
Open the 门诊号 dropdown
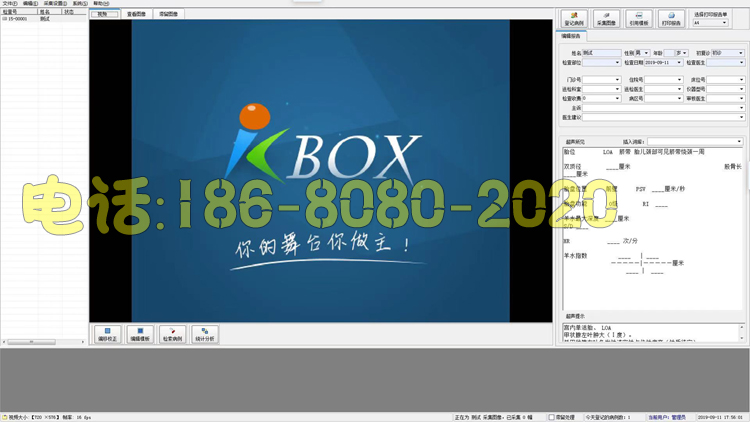617,80
